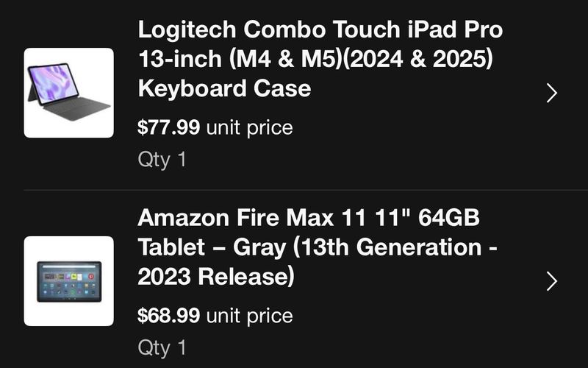Viewport: 588px width, 368px height.
Task: Select the Amazon Fire Max 11 title
Action: [318, 247]
